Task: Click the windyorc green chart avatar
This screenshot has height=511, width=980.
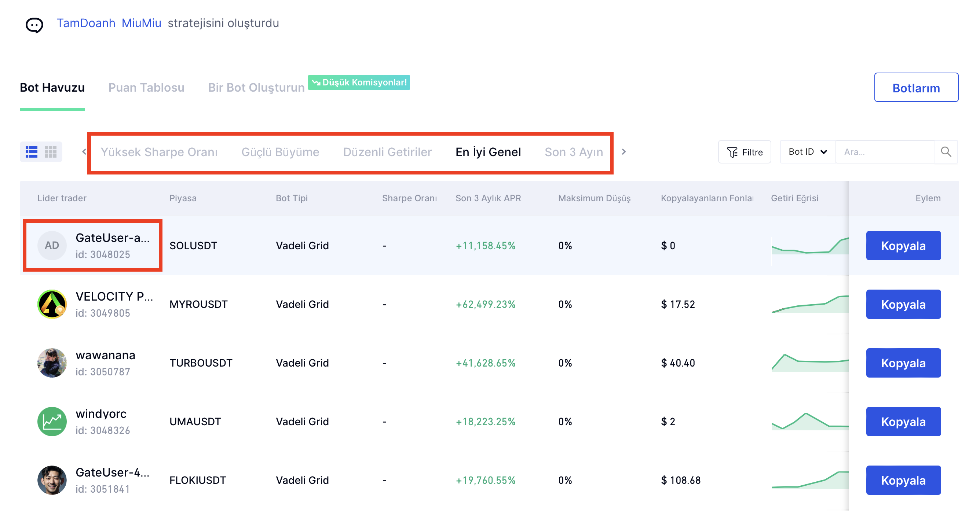Action: click(x=52, y=421)
